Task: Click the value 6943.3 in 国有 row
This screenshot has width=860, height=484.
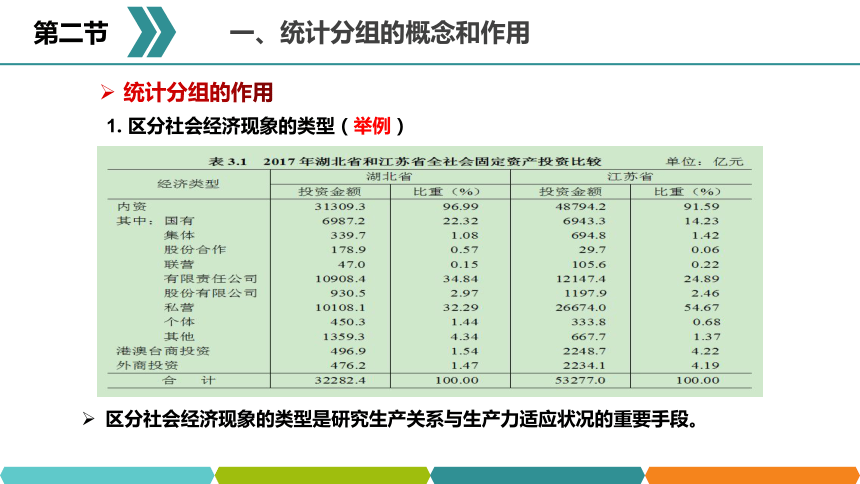Action: pyautogui.click(x=584, y=221)
